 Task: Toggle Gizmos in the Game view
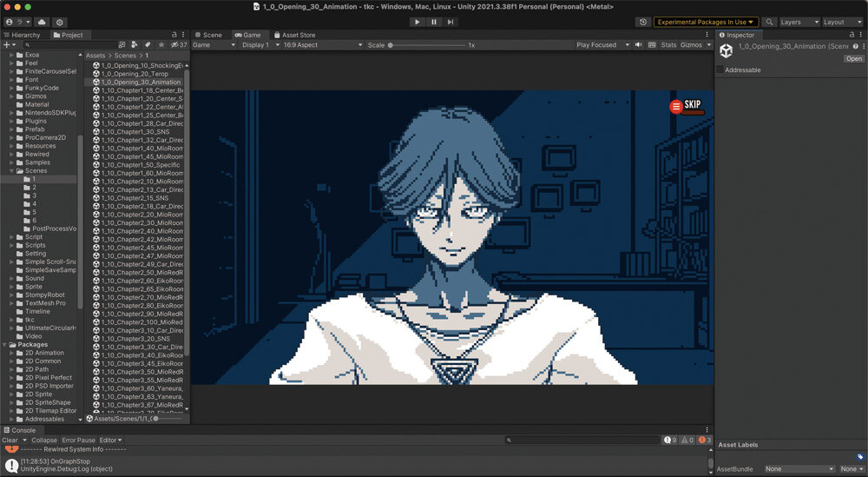point(691,45)
